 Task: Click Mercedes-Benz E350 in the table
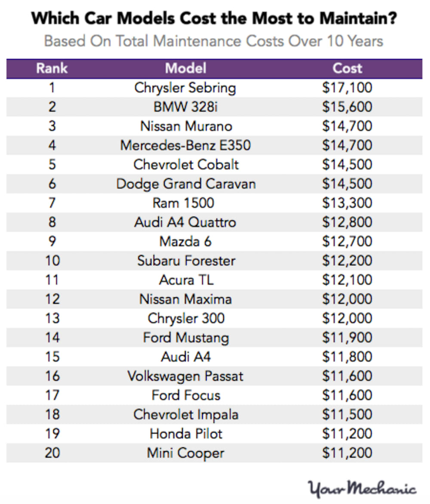click(185, 145)
